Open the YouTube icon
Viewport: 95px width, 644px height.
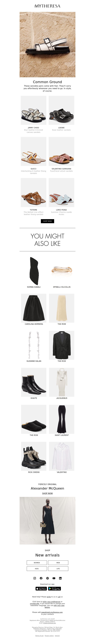[x=54, y=578]
